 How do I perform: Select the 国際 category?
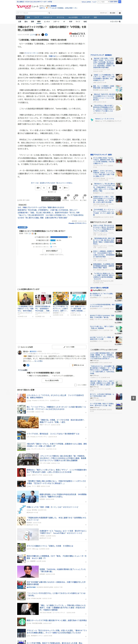click(32, 21)
